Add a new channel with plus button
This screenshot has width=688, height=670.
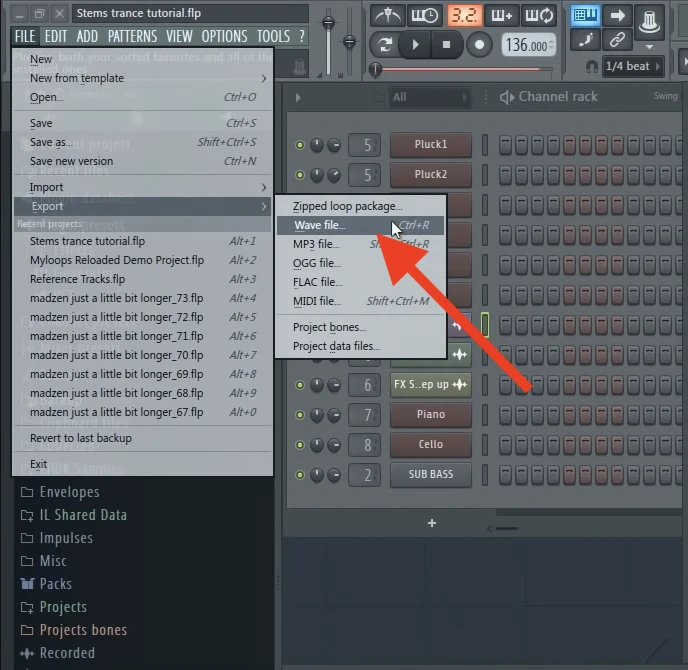click(x=432, y=523)
